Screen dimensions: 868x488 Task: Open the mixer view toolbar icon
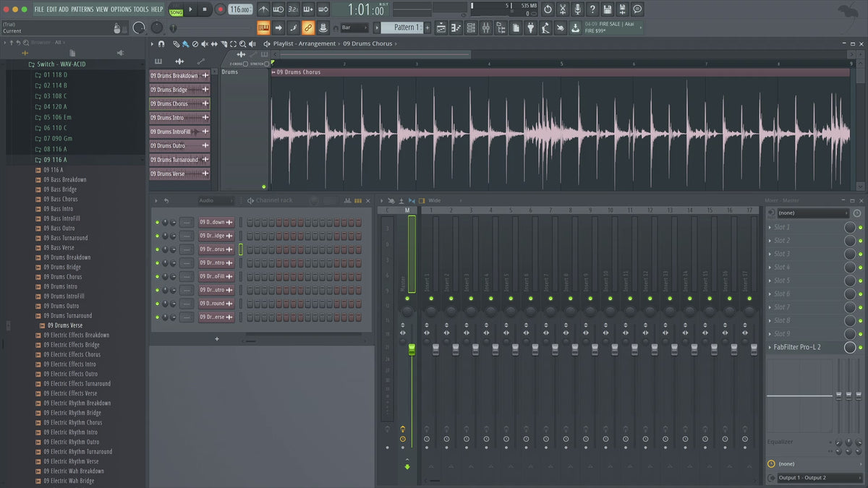point(485,27)
